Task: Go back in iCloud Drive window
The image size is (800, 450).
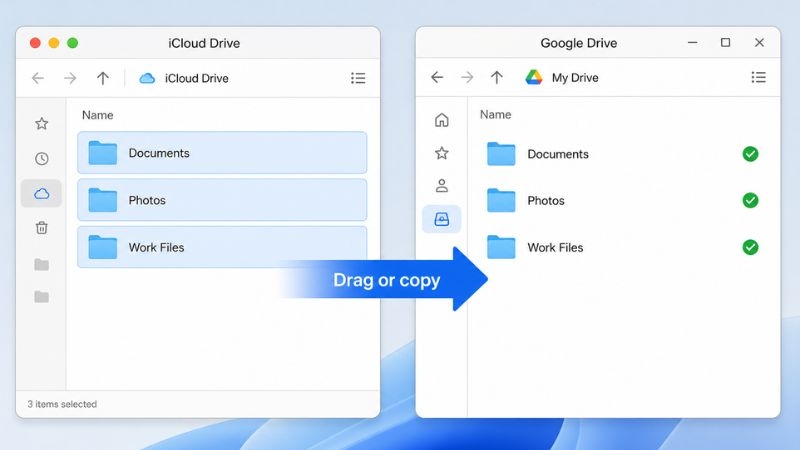Action: 38,78
